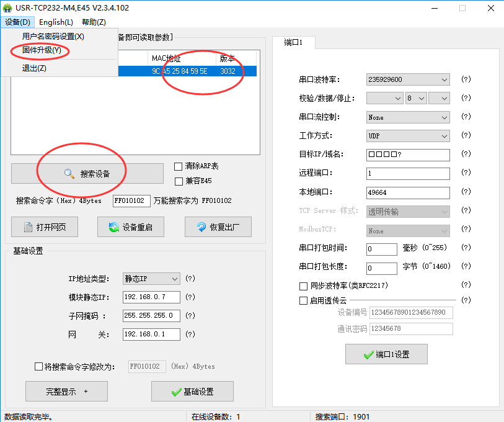
Task: Open the English(L) menu
Action: (55, 22)
